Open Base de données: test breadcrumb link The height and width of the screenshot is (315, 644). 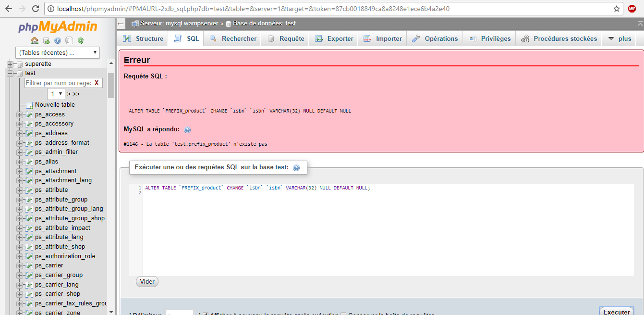265,24
